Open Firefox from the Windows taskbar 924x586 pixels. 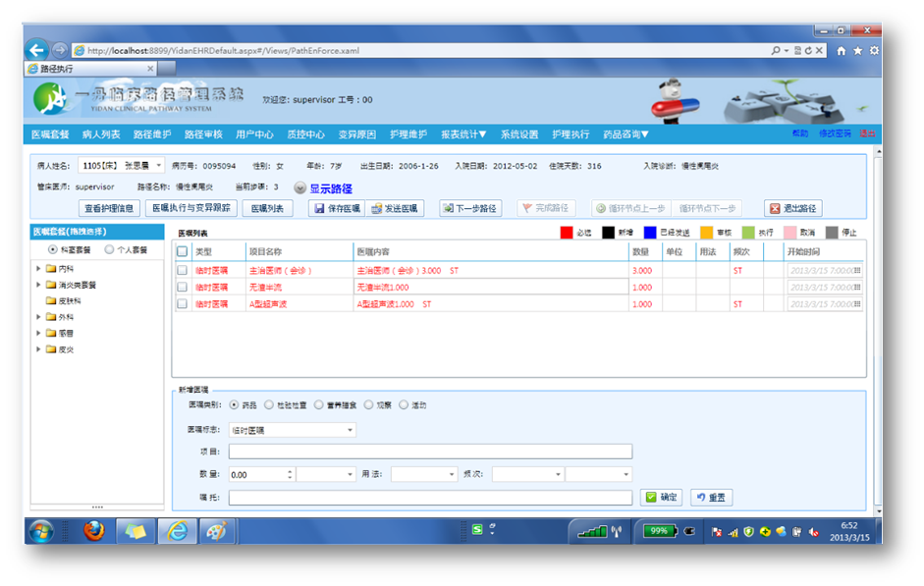point(93,531)
